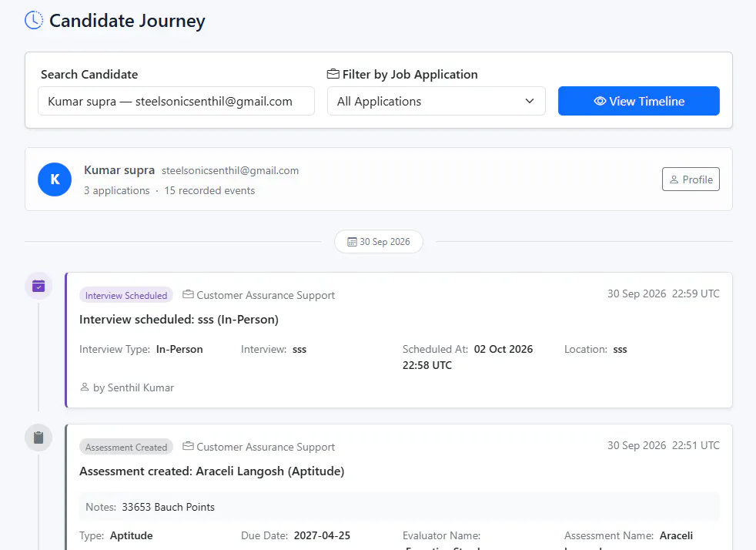Click the View Timeline button
The image size is (756, 550).
click(639, 101)
